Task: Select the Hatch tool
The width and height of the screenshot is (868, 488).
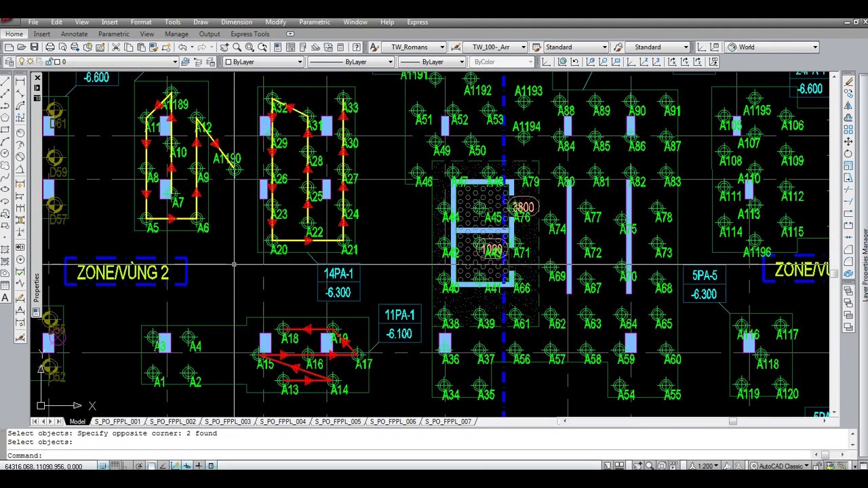Action: [5, 249]
